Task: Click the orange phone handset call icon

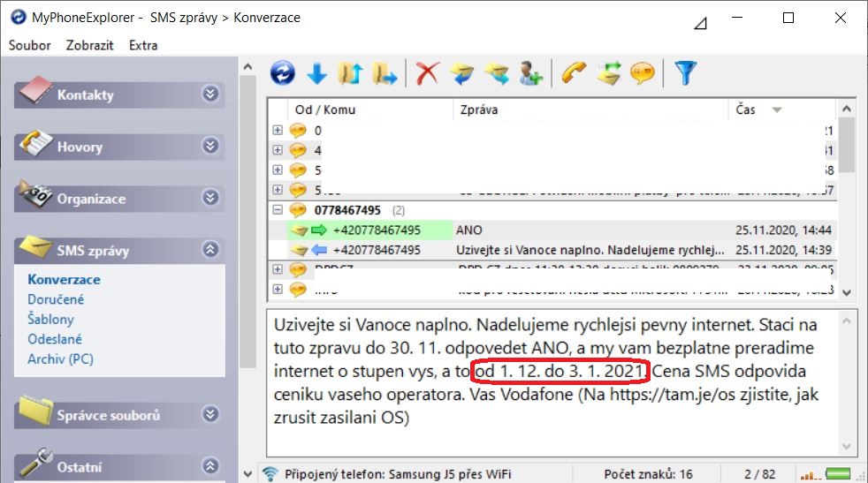Action: (575, 74)
